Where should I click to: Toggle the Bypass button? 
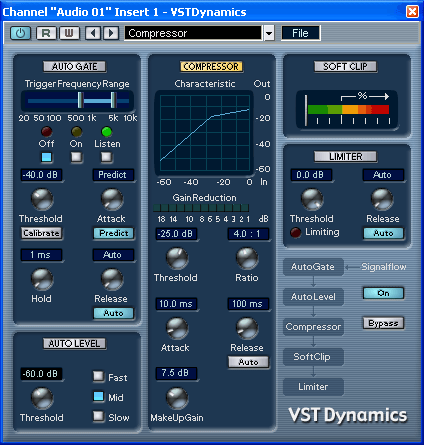pyautogui.click(x=383, y=323)
